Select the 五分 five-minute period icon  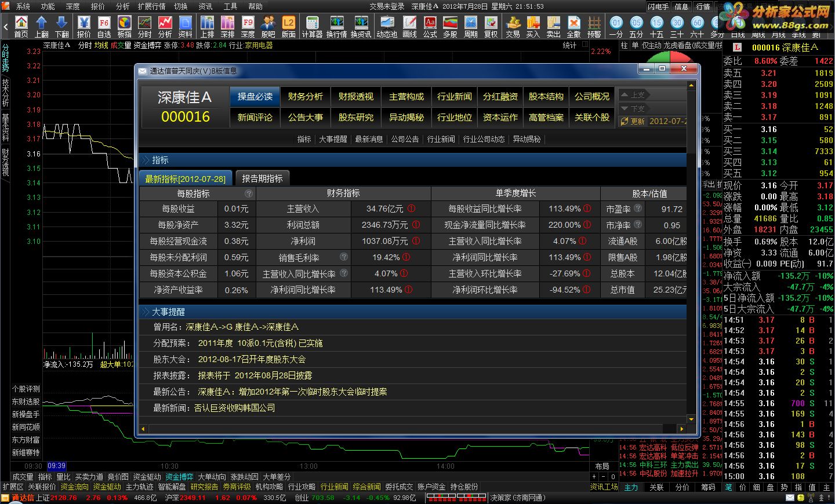pyautogui.click(x=637, y=26)
